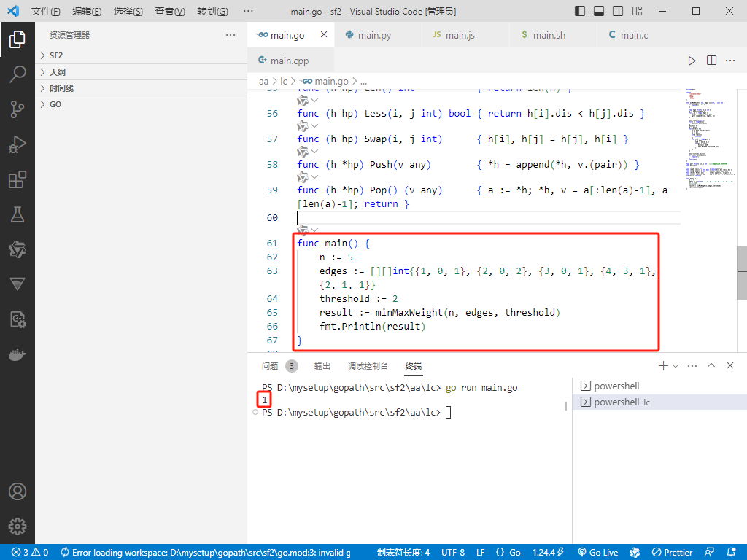
Task: Open the new terminal profile dropdown
Action: pyautogui.click(x=675, y=366)
